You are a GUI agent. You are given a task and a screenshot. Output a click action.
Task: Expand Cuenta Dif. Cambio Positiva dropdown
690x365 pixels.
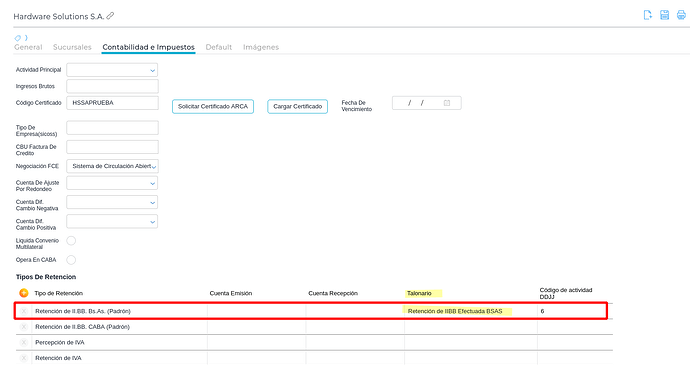(112, 222)
